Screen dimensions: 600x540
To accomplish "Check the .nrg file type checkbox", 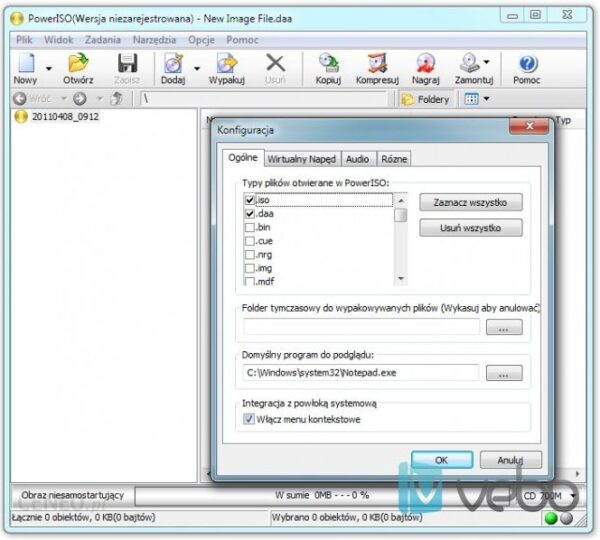I will (250, 255).
